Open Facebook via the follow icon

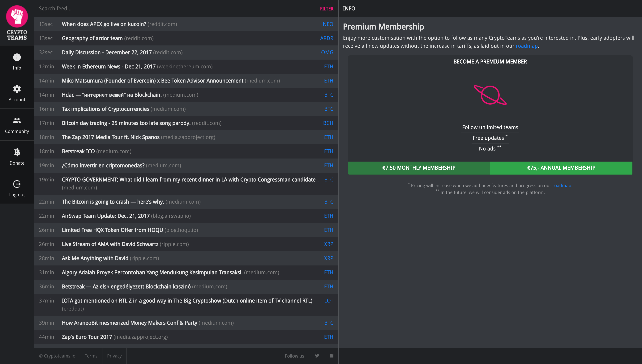coord(331,355)
